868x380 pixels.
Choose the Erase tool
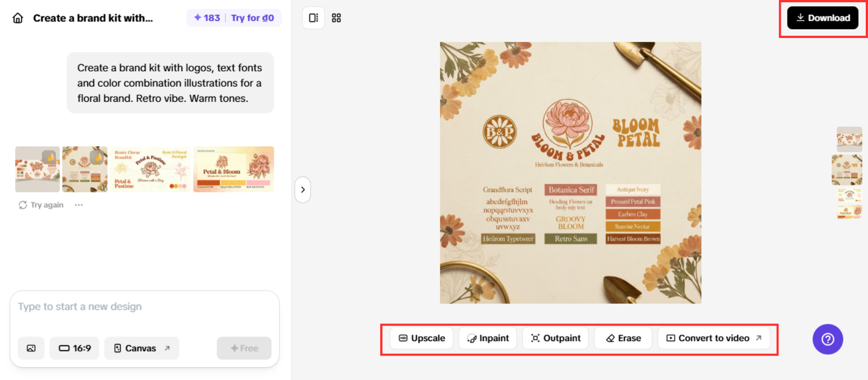623,338
